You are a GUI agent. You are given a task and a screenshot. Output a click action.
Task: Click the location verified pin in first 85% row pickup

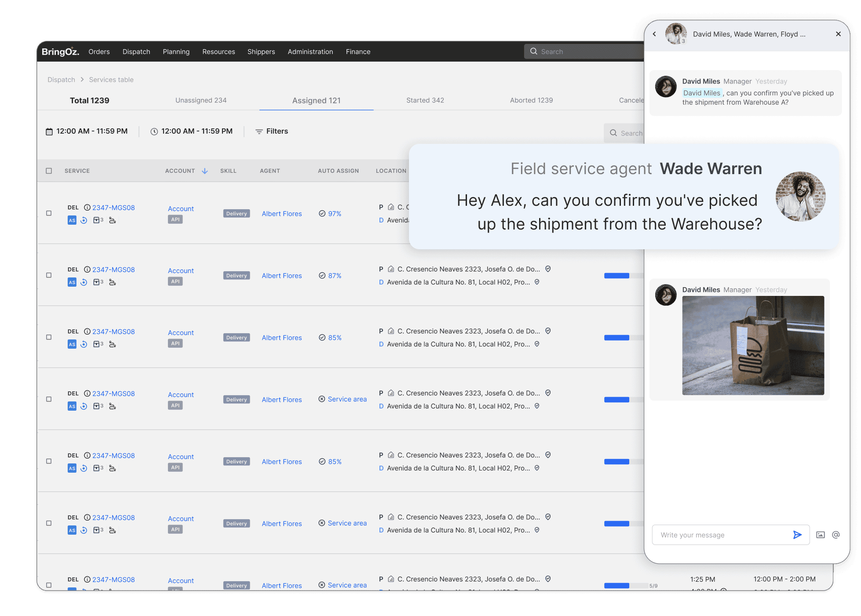[x=548, y=331]
